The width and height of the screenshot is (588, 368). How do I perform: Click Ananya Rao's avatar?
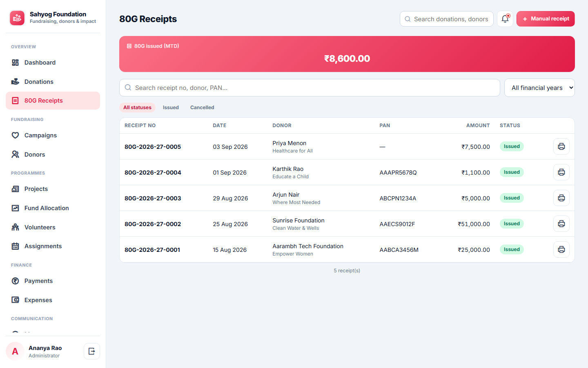[x=15, y=351]
